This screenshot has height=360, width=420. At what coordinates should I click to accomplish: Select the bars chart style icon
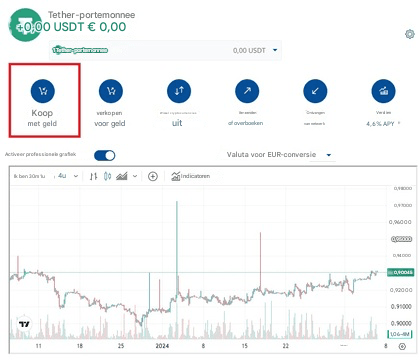point(94,176)
